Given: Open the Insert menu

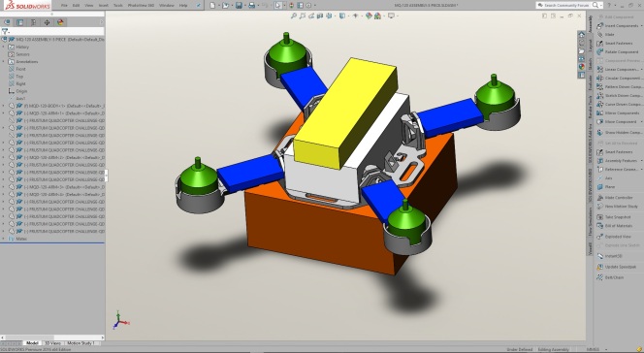Looking at the screenshot, I should [x=104, y=6].
